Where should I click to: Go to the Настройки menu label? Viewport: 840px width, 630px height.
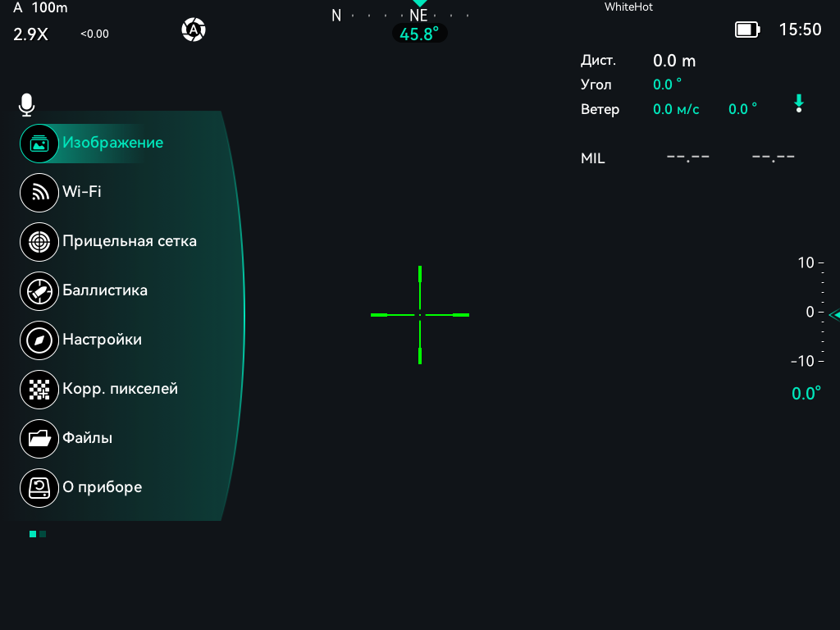[x=103, y=340]
